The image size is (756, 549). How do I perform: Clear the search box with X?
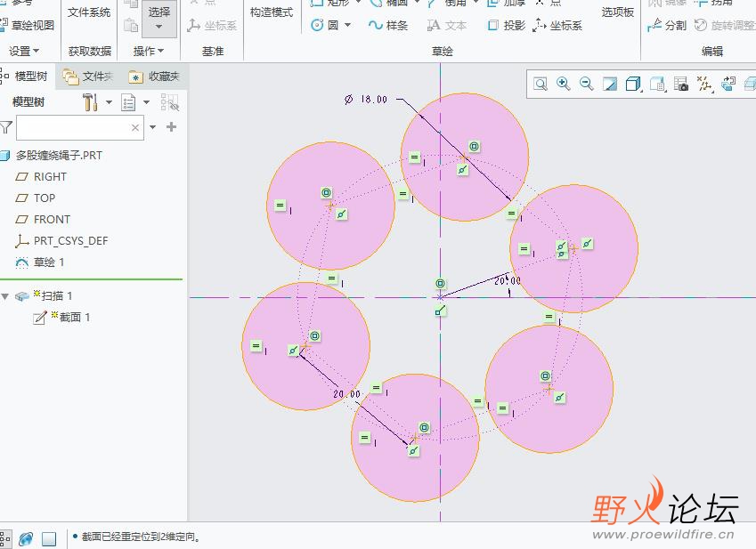click(135, 127)
